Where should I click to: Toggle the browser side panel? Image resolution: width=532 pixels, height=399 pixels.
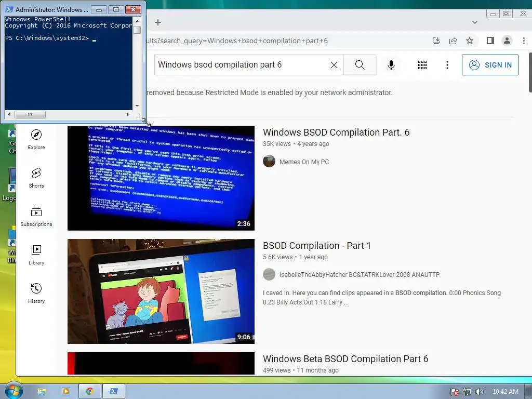pyautogui.click(x=490, y=41)
